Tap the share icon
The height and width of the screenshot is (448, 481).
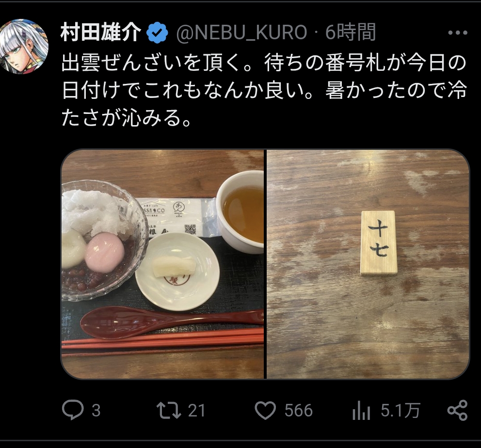457,410
